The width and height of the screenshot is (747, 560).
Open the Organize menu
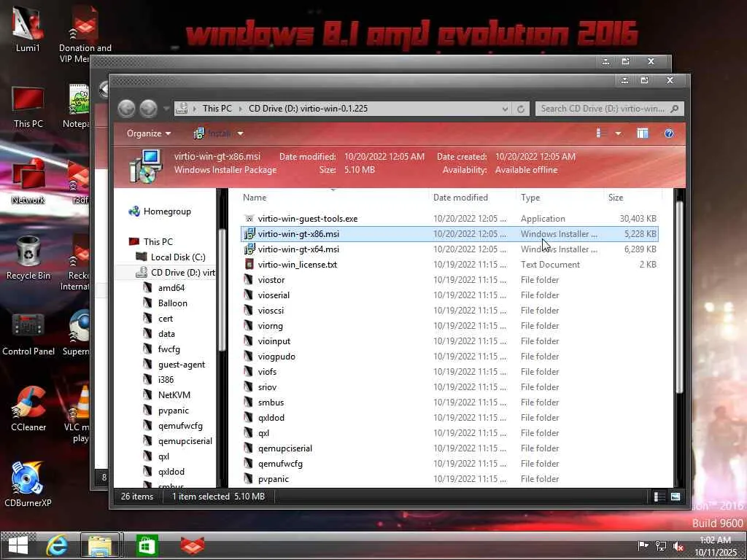tap(149, 133)
